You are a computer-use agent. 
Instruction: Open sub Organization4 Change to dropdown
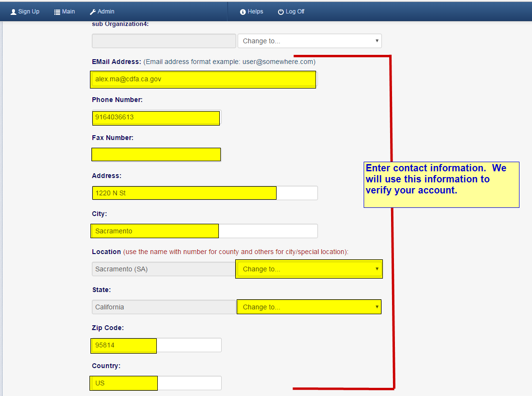[x=310, y=41]
